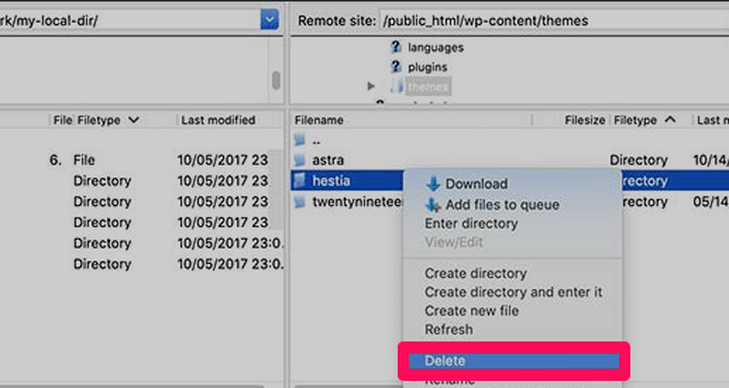Select the plugins folder in remote tree
729x388 pixels.
point(427,67)
